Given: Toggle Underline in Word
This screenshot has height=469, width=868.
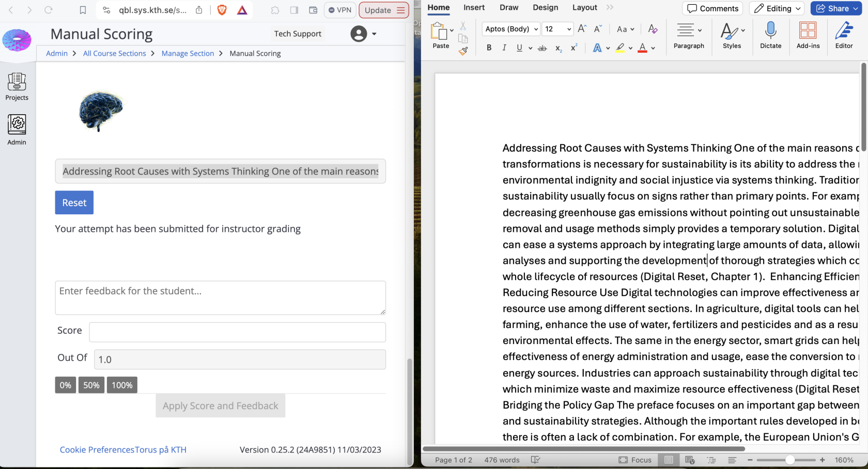Looking at the screenshot, I should (519, 48).
